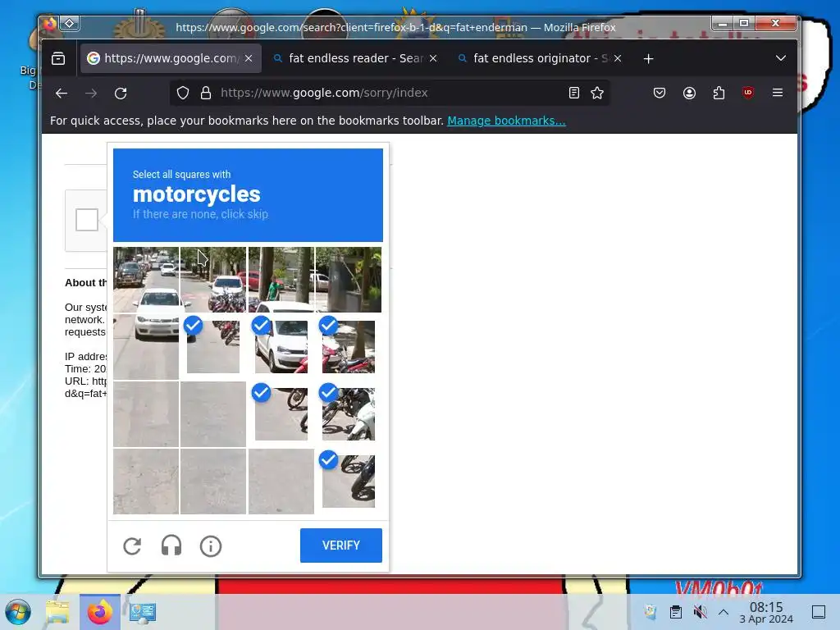840x630 pixels.
Task: Deselect the checked tile with motorcycle wheel on pavement
Action: (281, 414)
